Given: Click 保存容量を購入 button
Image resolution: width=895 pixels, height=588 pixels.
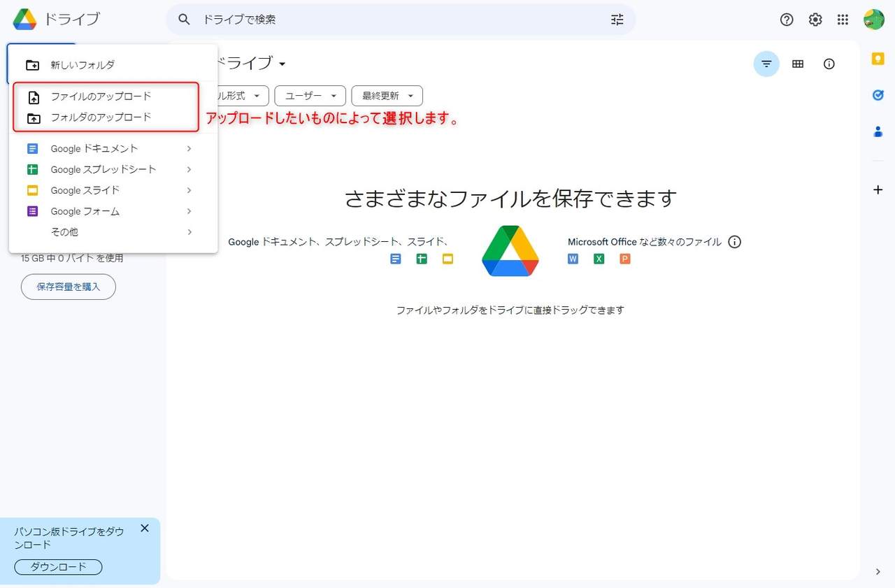Looking at the screenshot, I should click(x=69, y=287).
